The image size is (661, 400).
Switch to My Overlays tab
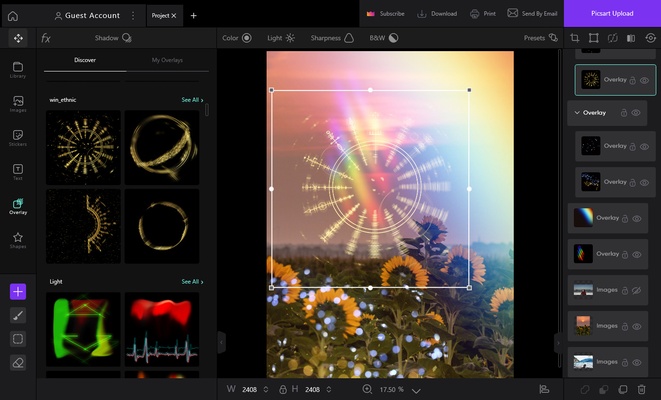tap(167, 60)
